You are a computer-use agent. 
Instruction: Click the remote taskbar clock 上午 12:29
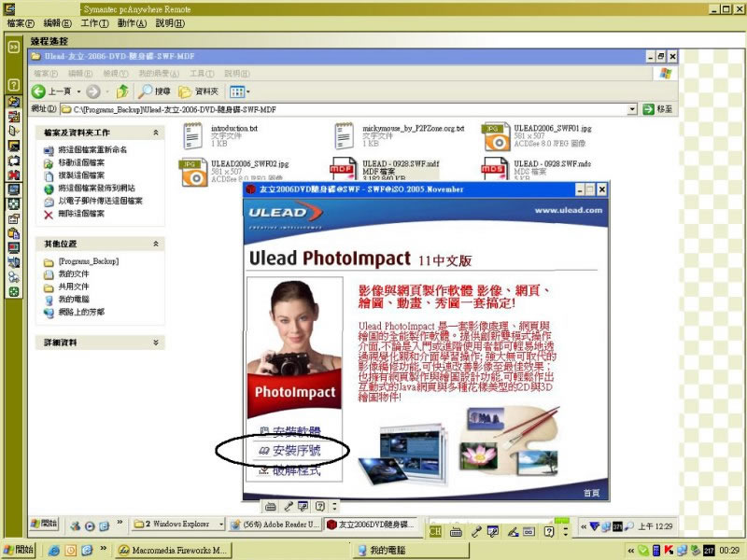[655, 526]
